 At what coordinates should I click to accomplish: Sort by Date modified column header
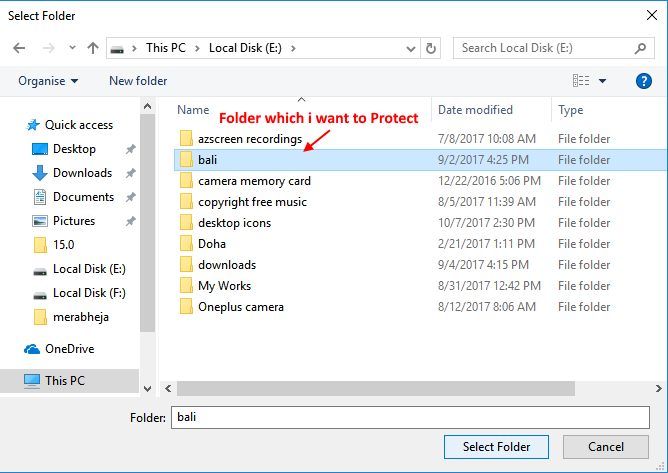click(475, 110)
